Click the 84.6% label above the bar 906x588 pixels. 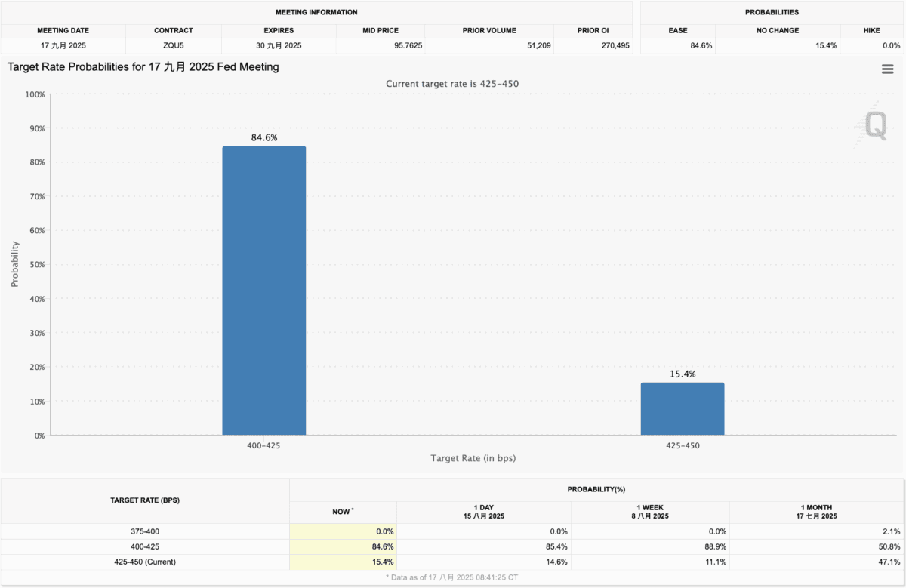click(x=264, y=138)
